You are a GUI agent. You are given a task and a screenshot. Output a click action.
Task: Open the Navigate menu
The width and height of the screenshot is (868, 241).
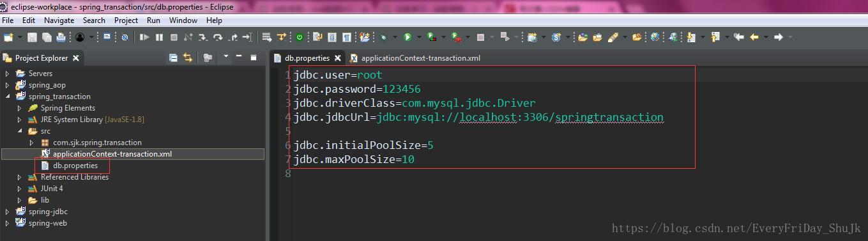pyautogui.click(x=59, y=20)
